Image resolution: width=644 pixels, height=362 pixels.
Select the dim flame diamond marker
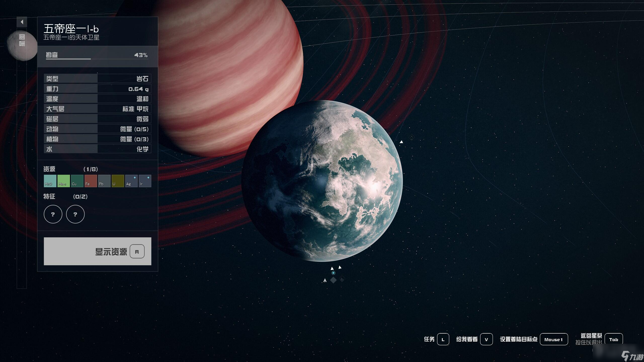342,279
